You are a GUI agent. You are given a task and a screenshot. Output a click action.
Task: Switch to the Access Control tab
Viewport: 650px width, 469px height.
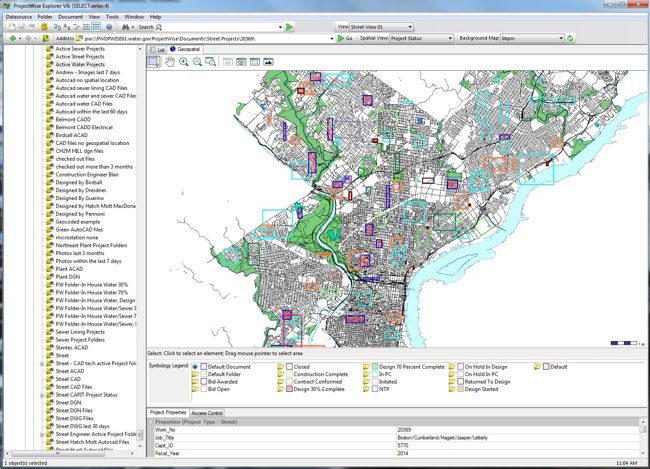coord(208,413)
